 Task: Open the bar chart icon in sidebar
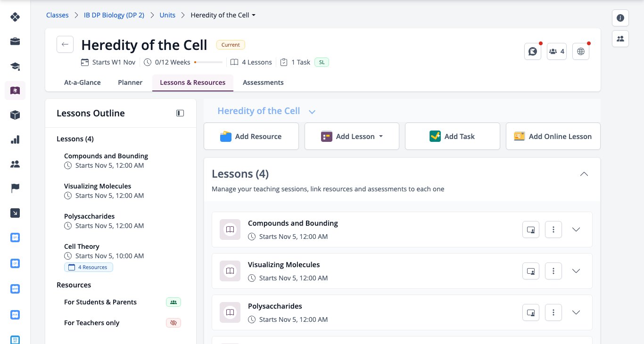15,139
